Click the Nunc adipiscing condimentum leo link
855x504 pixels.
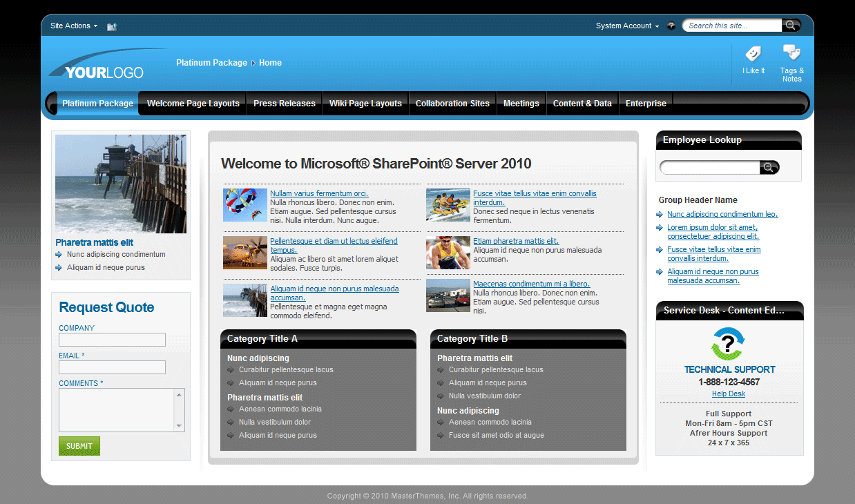tap(722, 214)
